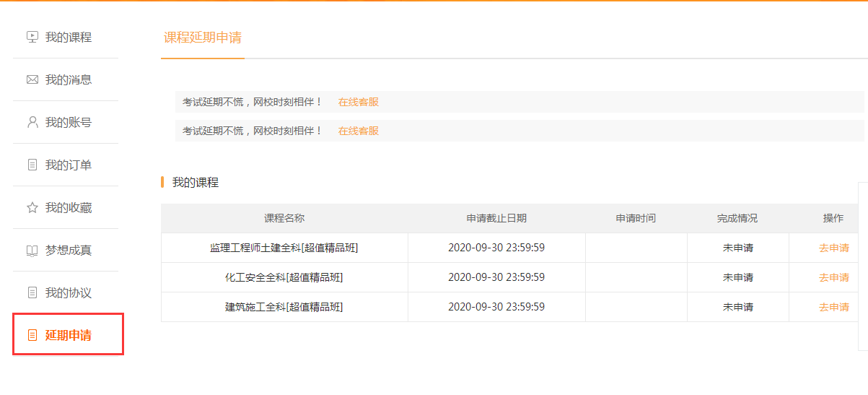Click the open book icon for 梦想成真
The height and width of the screenshot is (395, 868).
pos(32,251)
